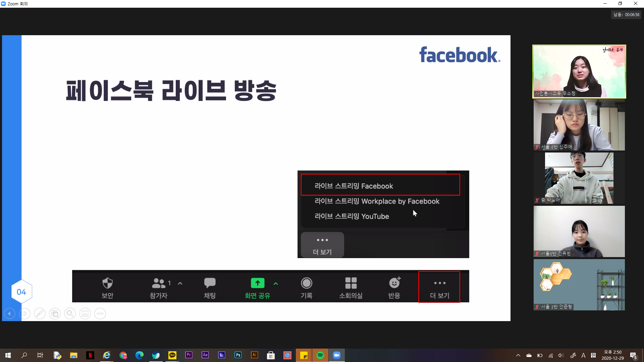Launch Adobe Illustrator from taskbar
The width and height of the screenshot is (644, 362).
pos(255,355)
